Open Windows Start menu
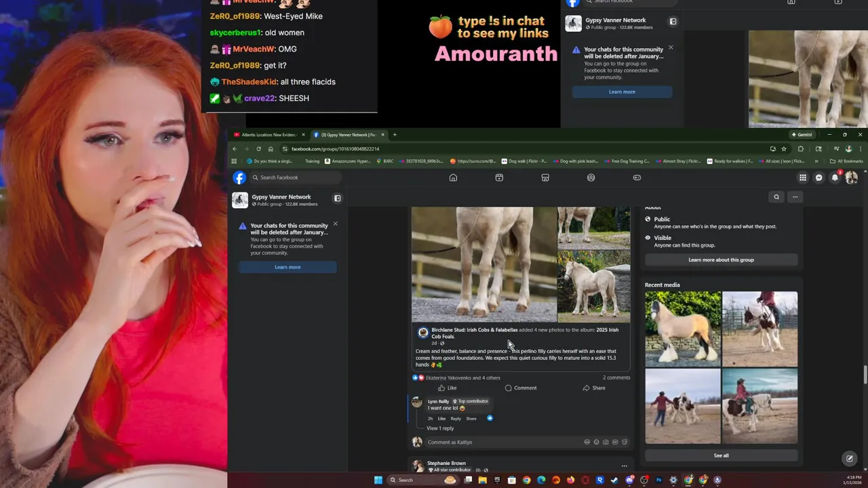 click(378, 480)
